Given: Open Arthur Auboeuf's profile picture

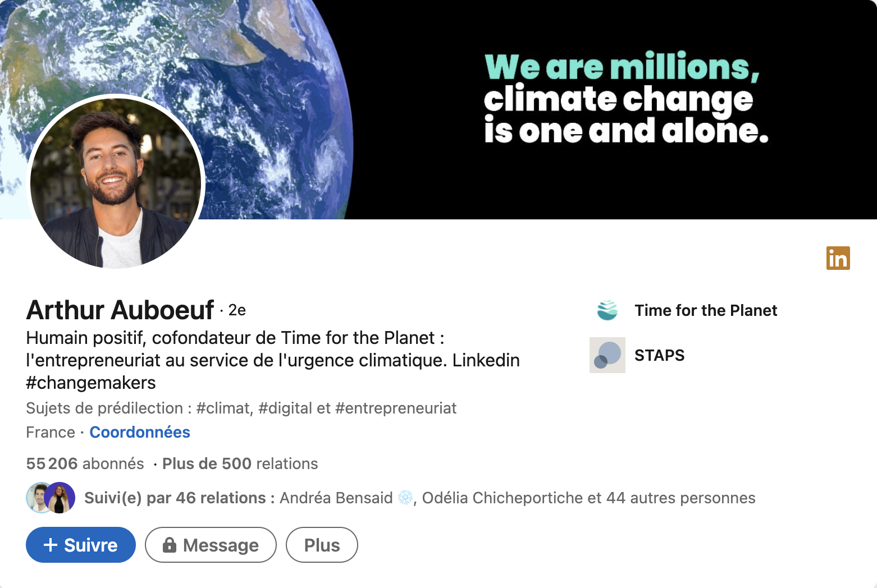Looking at the screenshot, I should [116, 182].
